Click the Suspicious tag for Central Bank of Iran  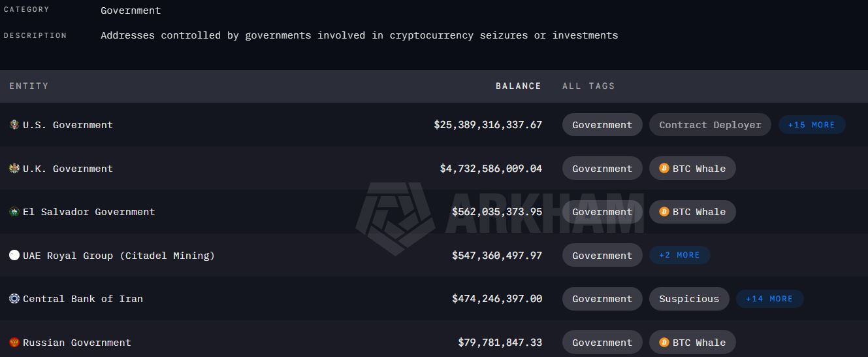[x=689, y=299]
